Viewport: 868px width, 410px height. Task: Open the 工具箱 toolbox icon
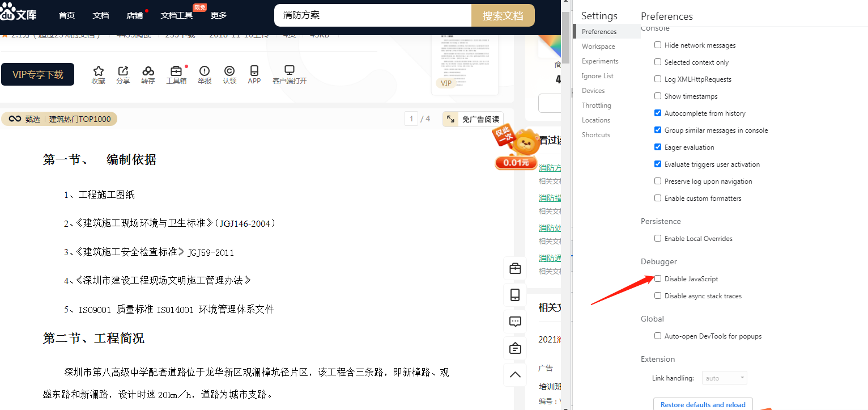176,71
